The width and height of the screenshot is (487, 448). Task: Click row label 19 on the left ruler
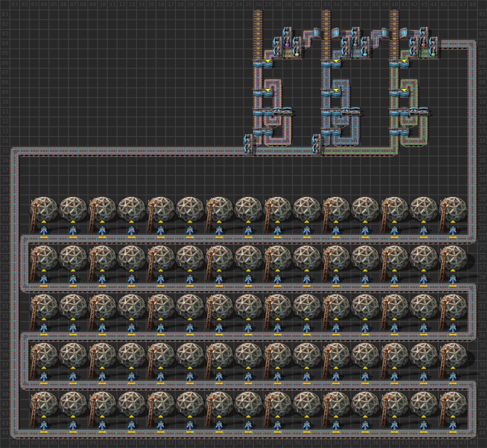(5, 189)
